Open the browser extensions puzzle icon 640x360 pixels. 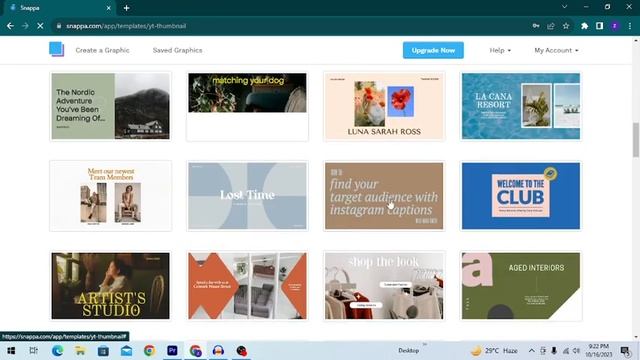point(584,26)
